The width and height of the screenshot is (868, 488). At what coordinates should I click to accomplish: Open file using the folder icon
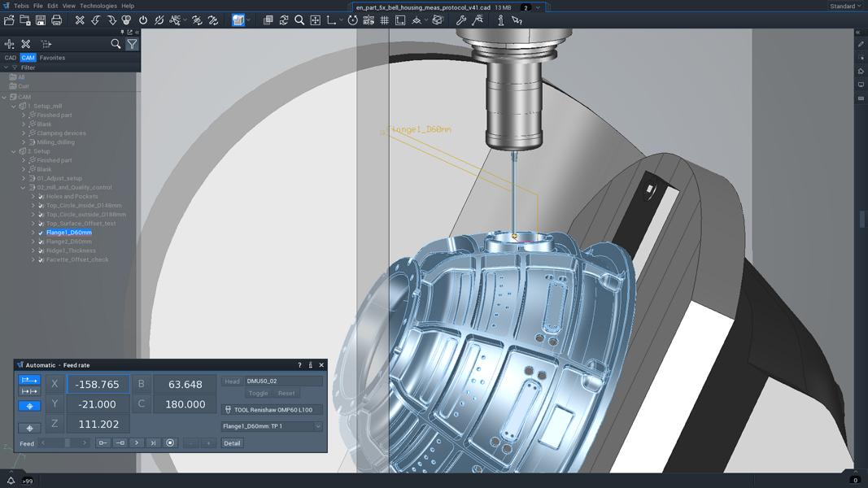[9, 20]
